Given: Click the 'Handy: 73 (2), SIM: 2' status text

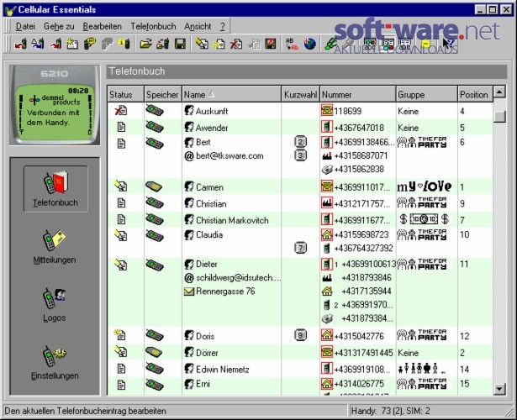Looking at the screenshot, I should point(390,411).
